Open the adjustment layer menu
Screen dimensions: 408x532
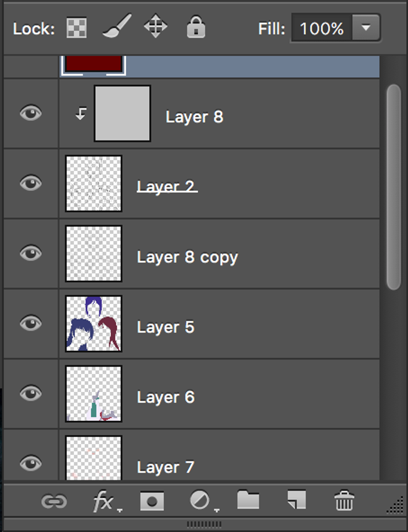(x=200, y=500)
